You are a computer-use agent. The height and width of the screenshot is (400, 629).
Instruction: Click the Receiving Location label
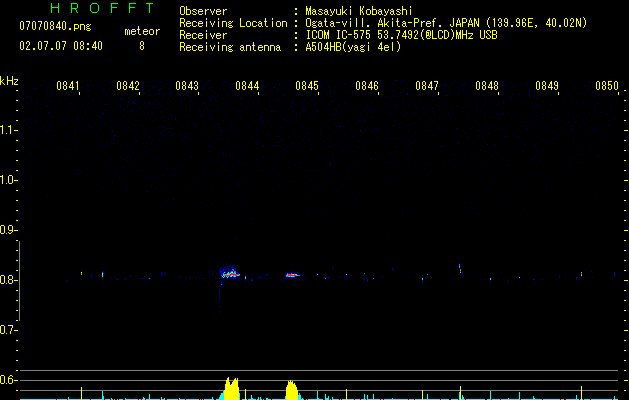(x=233, y=23)
